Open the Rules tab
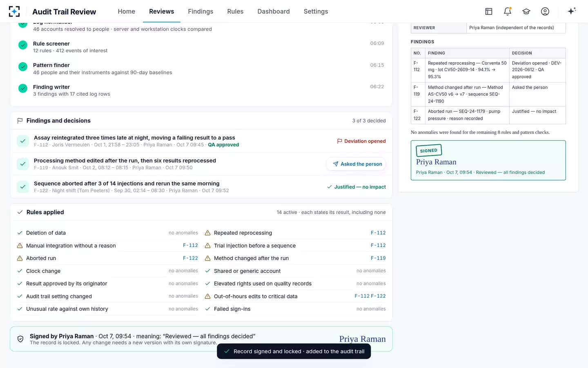The width and height of the screenshot is (588, 368). click(235, 11)
